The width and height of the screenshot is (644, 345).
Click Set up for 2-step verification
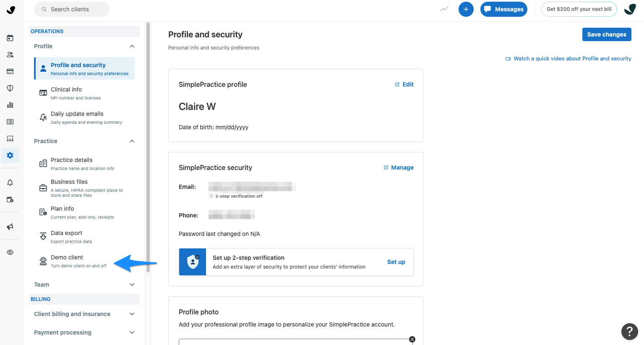click(396, 262)
